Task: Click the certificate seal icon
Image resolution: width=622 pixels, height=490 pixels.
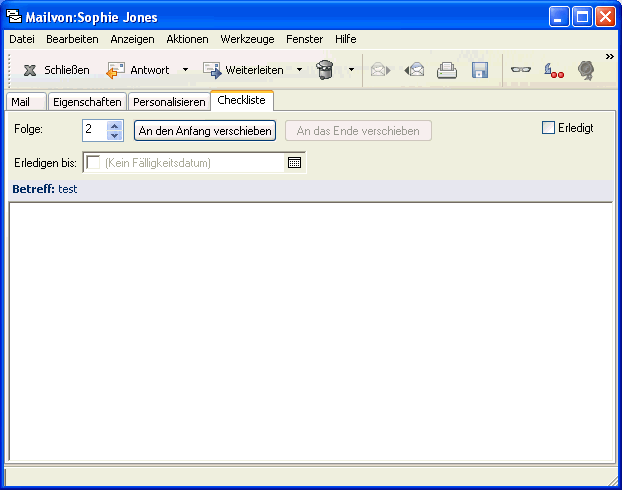Action: pos(586,71)
